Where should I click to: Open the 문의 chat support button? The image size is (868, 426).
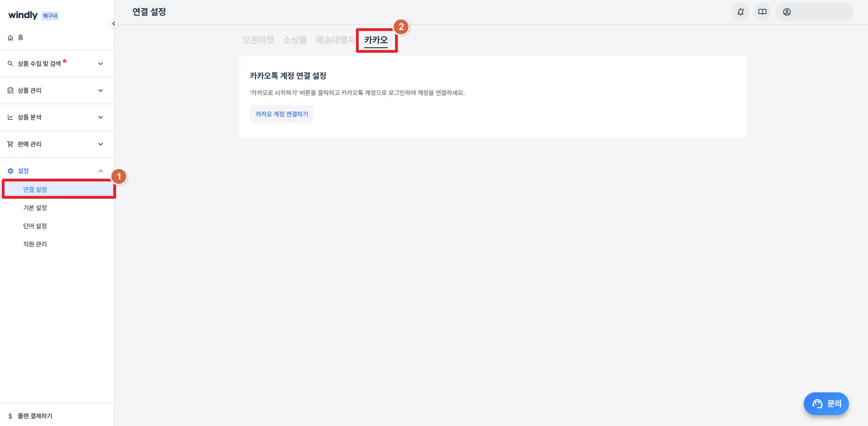[826, 404]
